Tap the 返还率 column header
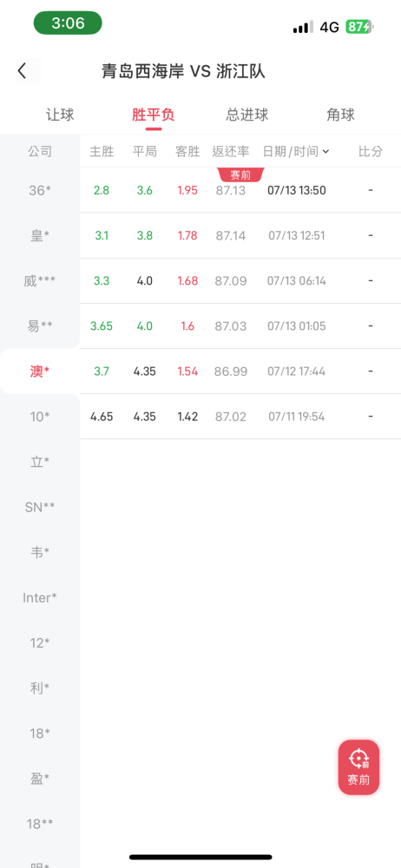401x868 pixels. pyautogui.click(x=230, y=151)
